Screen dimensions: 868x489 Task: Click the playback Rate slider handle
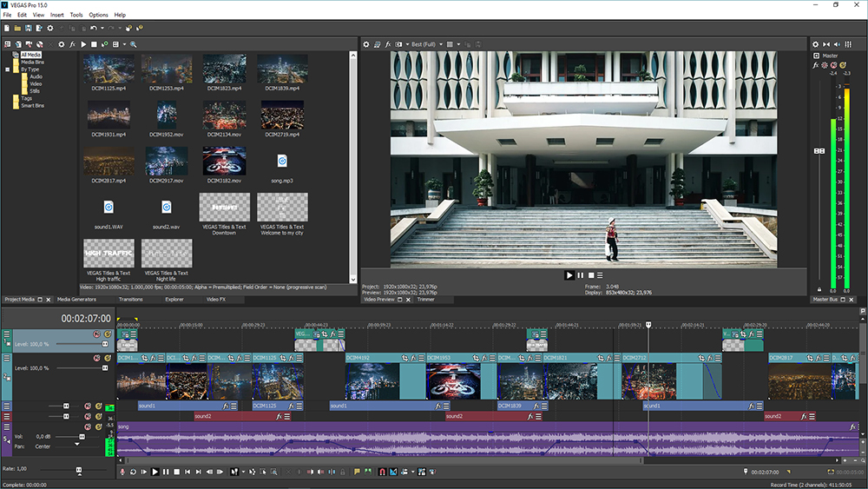[x=79, y=470]
